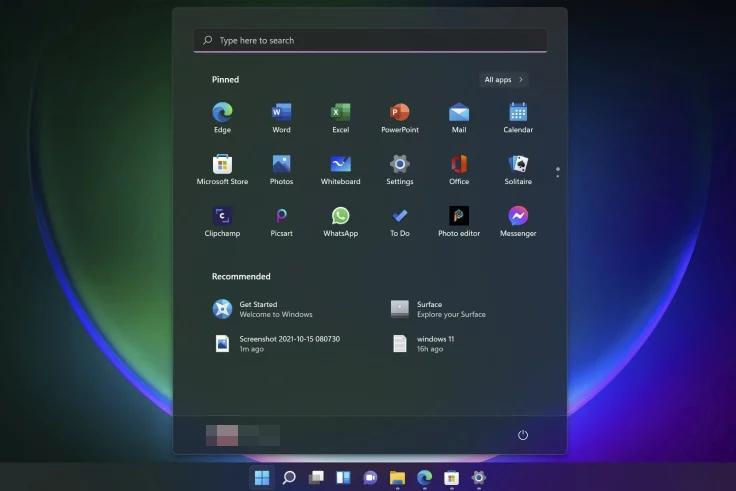
Task: Open the To Do app
Action: [399, 221]
